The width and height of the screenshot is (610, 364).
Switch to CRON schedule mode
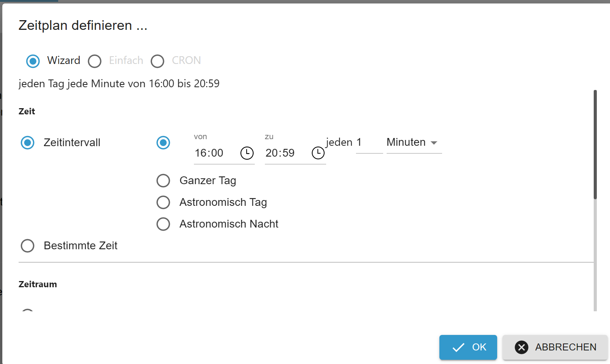click(x=157, y=61)
